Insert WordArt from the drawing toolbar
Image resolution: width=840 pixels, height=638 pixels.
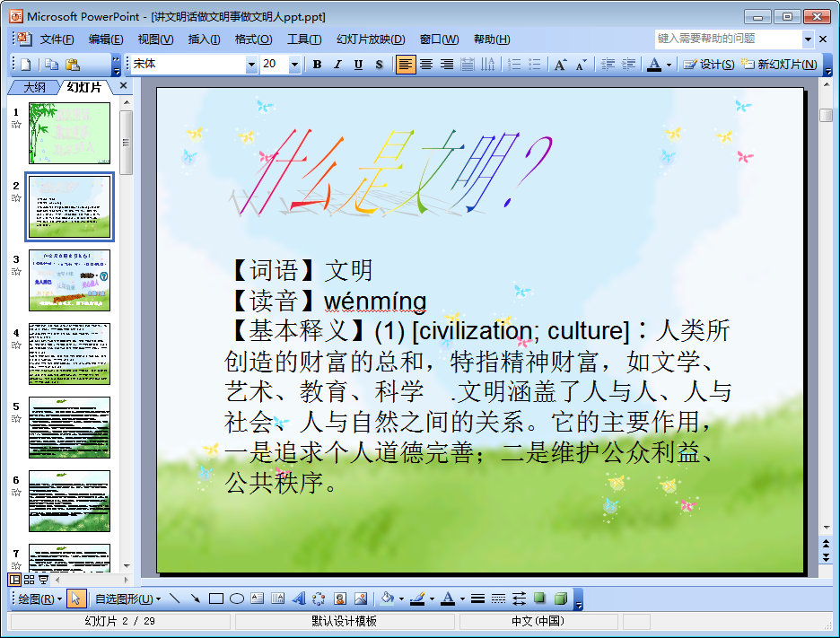click(298, 599)
